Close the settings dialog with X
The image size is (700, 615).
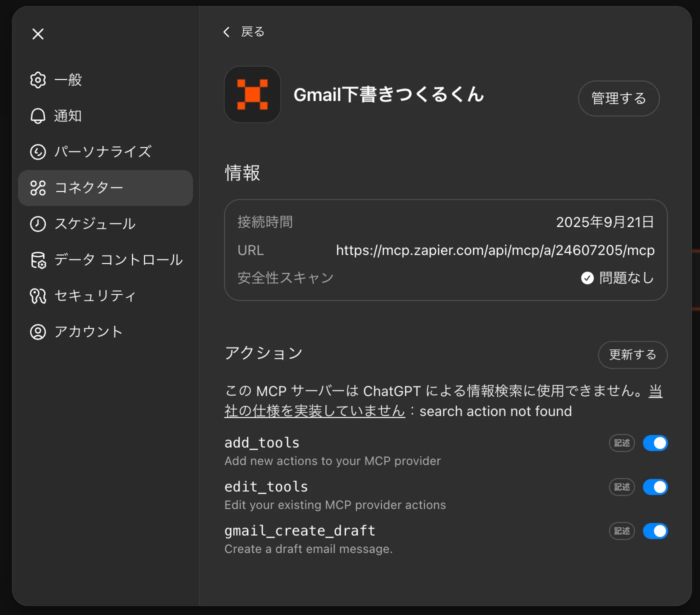pyautogui.click(x=38, y=34)
